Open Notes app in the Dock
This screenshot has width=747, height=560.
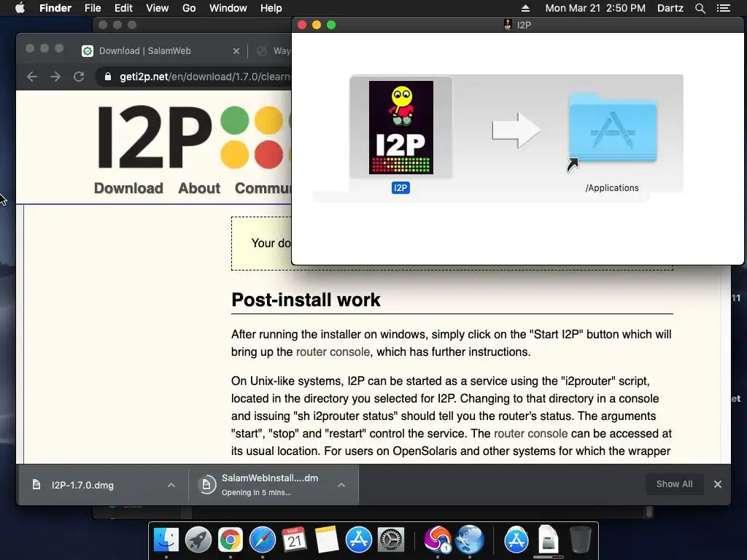pos(327,540)
